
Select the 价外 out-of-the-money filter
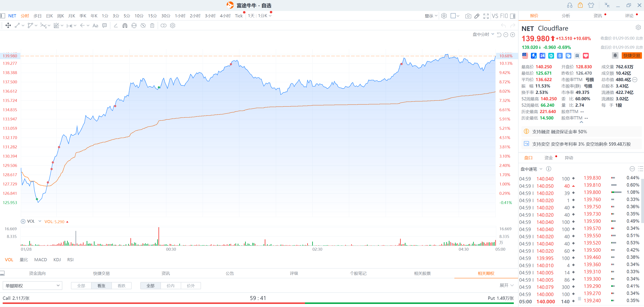[191, 286]
